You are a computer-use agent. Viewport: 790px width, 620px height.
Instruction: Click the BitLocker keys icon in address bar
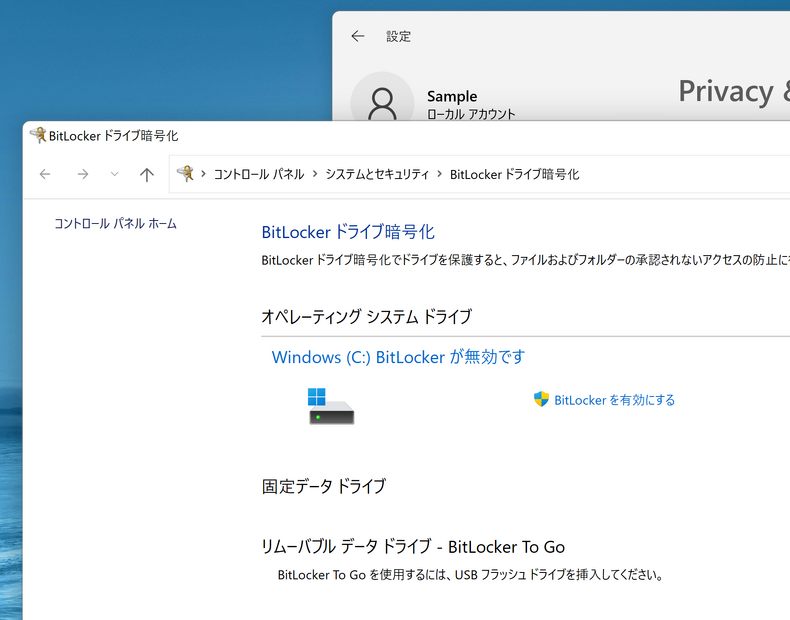coord(185,174)
